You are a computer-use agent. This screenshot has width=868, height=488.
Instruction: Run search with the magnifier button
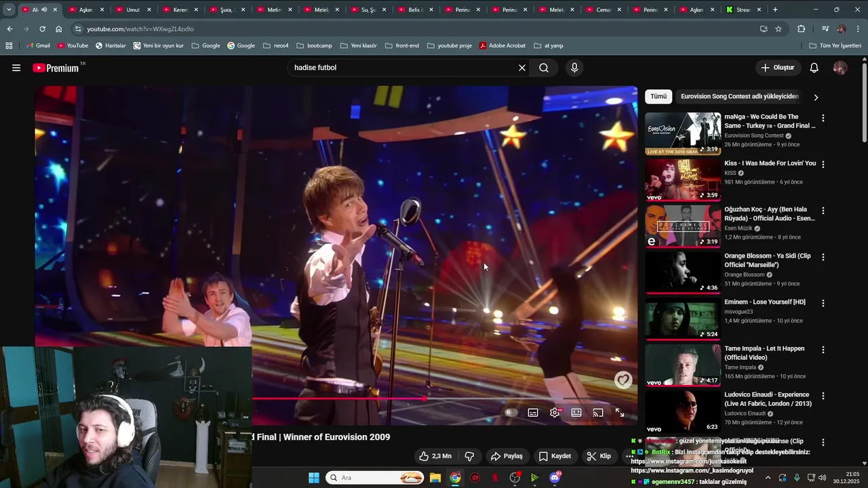tap(544, 68)
